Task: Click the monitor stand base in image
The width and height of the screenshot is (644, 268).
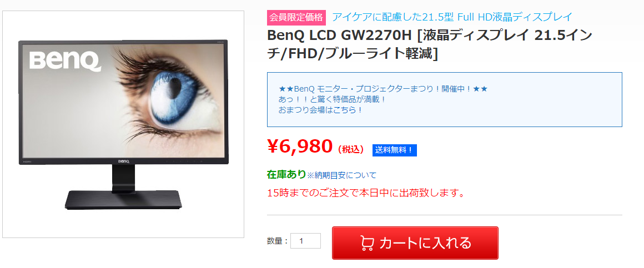Action: pos(123,199)
